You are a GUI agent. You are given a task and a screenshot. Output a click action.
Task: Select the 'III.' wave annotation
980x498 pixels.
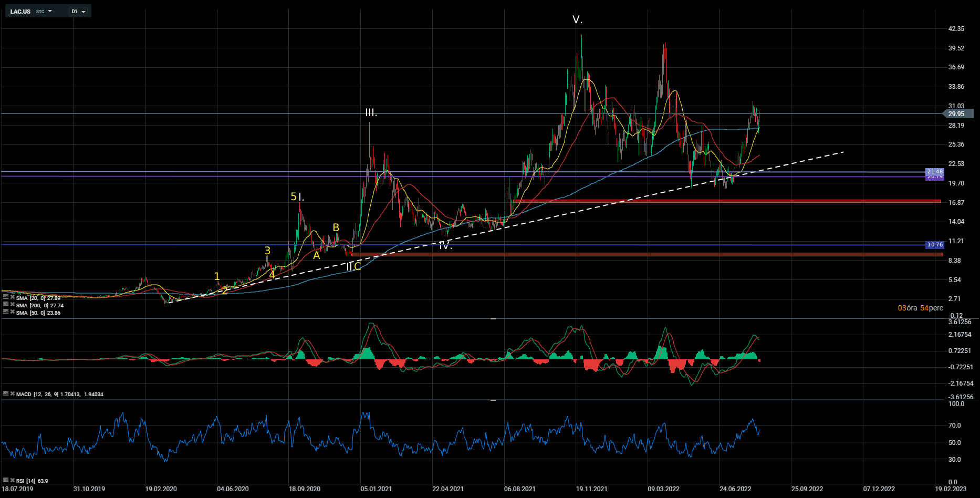(371, 113)
